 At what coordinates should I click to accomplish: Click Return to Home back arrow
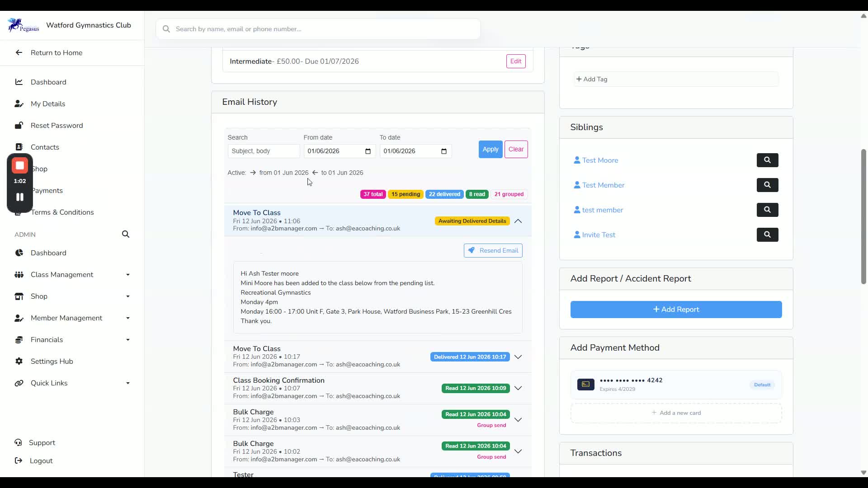19,52
